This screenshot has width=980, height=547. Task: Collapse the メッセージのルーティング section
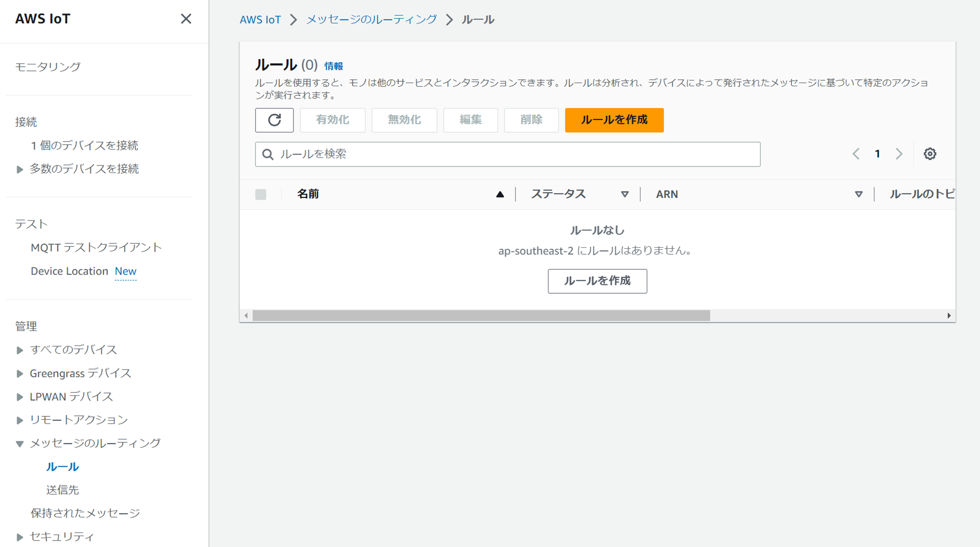click(x=19, y=443)
